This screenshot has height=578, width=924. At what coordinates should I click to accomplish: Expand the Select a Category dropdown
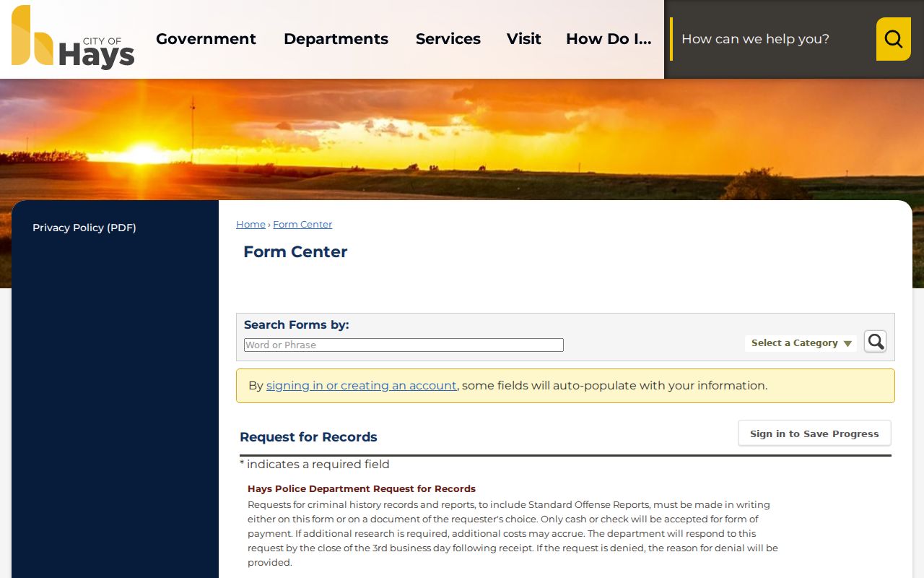[x=801, y=343]
